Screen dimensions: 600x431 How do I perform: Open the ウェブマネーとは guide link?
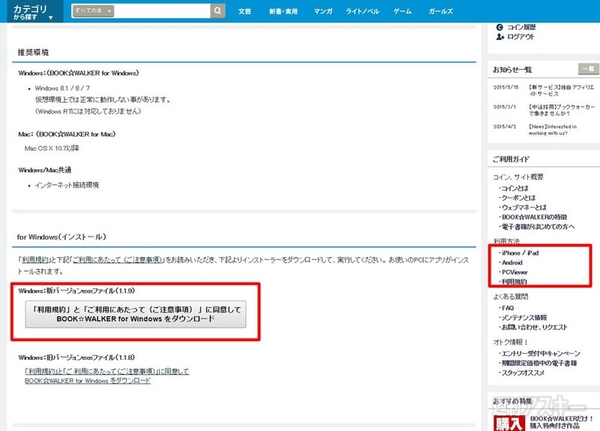click(523, 207)
